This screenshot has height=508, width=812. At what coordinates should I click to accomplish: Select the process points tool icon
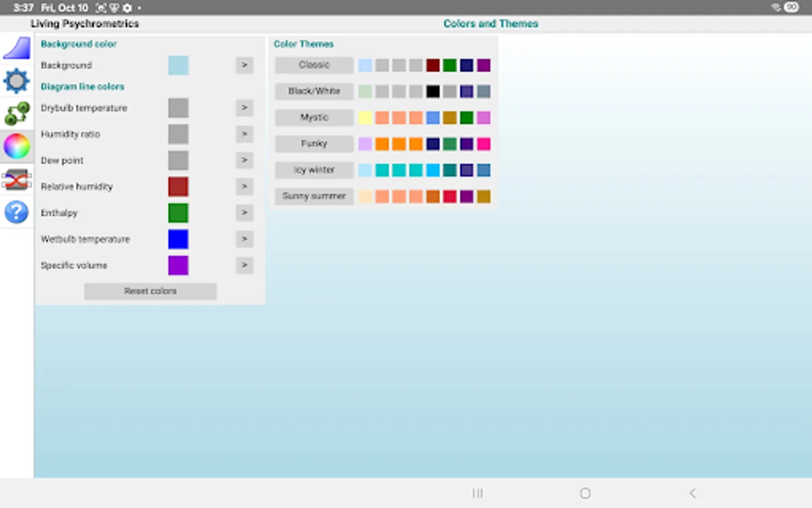(17, 113)
